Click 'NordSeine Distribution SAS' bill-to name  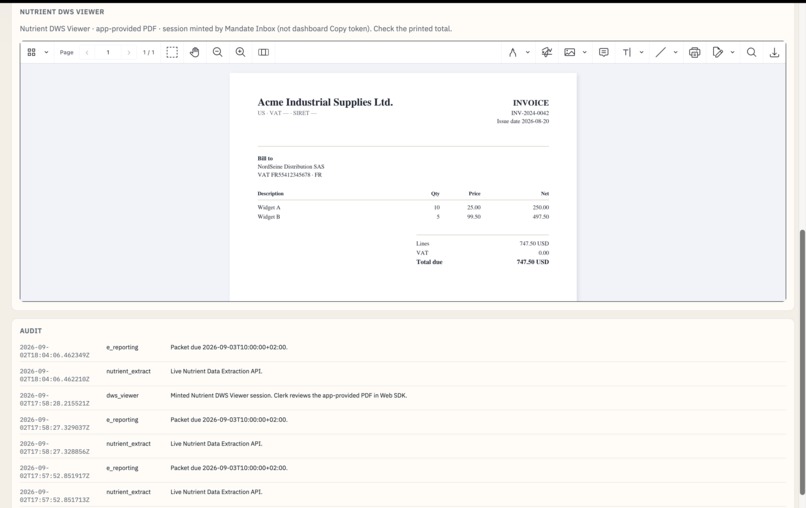291,167
